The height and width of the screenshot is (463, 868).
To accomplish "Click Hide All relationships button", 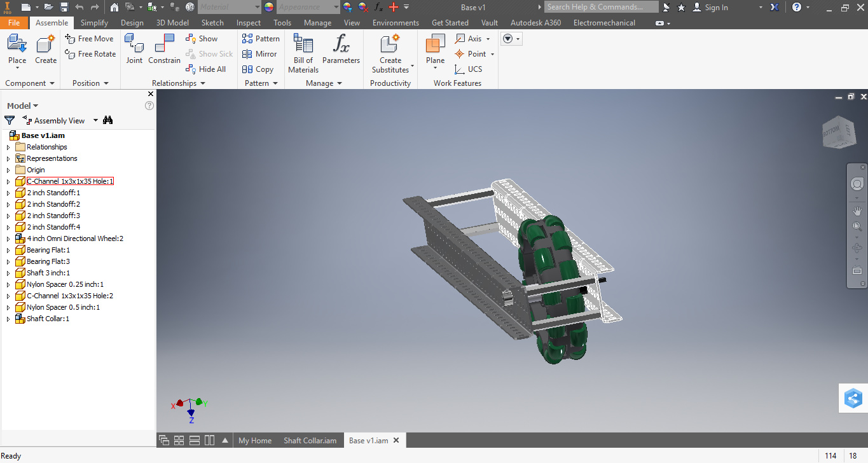I will 206,69.
